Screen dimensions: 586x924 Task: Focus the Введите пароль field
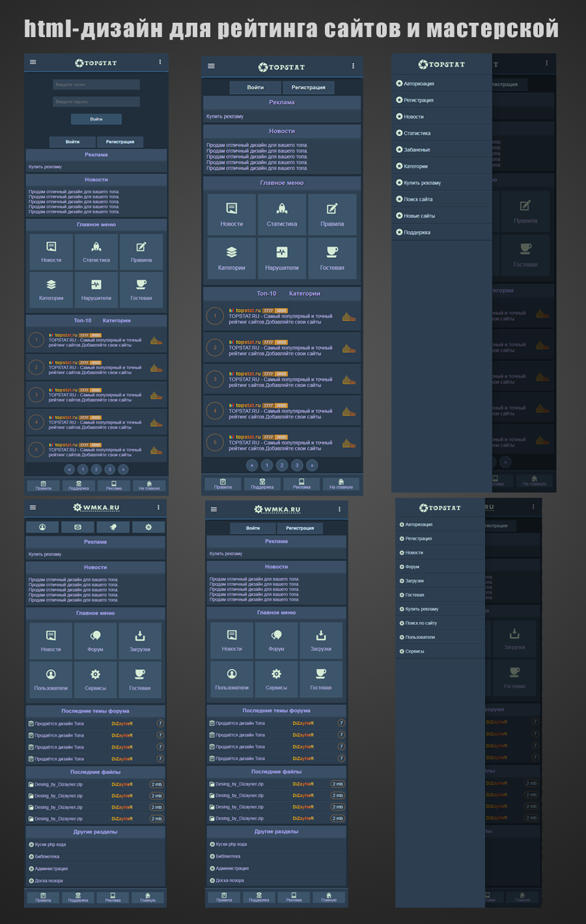[x=96, y=102]
